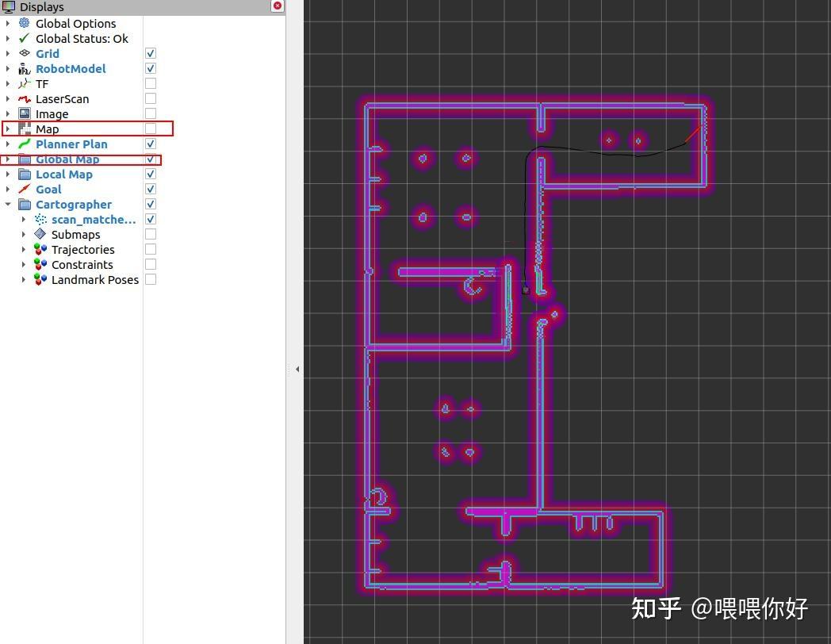The image size is (831, 644).
Task: Select the Grid display icon
Action: pyautogui.click(x=26, y=53)
